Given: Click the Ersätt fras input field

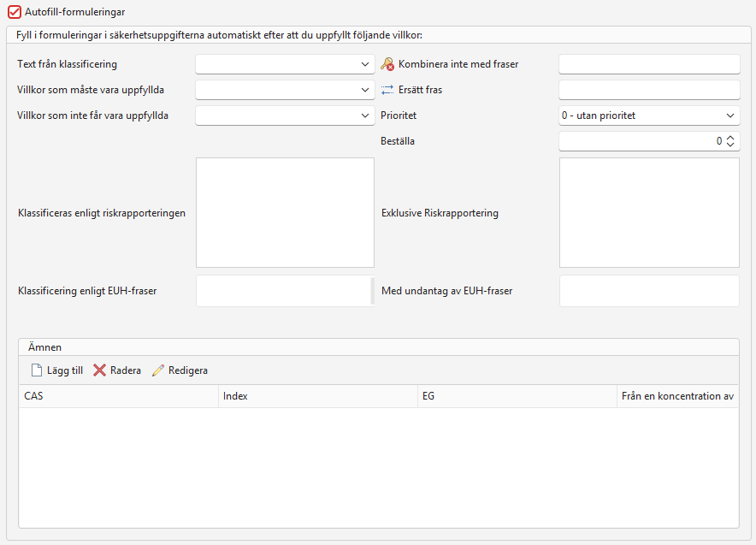Looking at the screenshot, I should 649,90.
